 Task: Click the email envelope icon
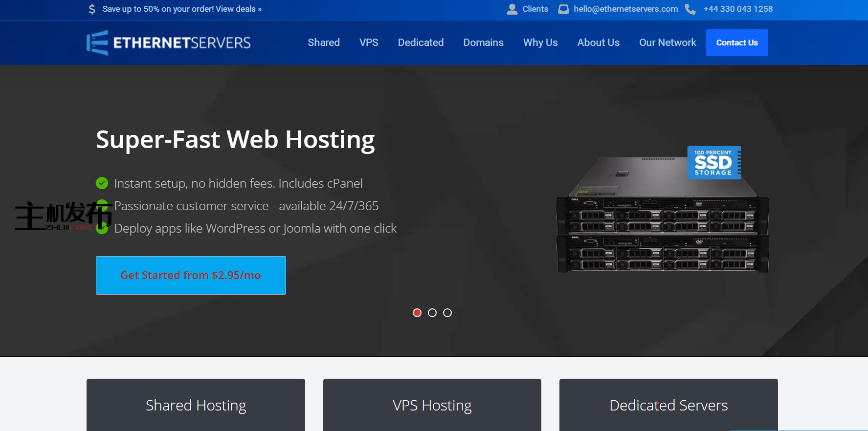[x=563, y=9]
